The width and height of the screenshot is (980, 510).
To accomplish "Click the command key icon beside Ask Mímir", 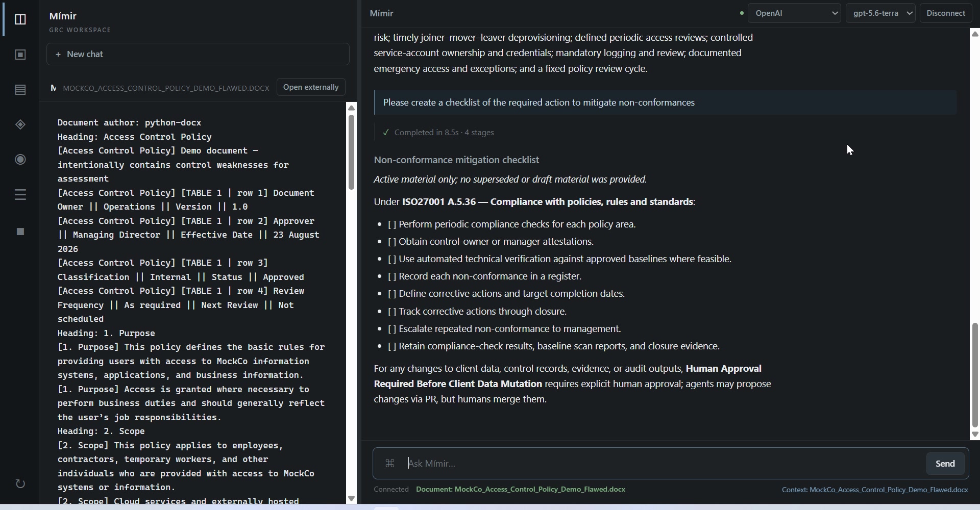I will click(390, 463).
